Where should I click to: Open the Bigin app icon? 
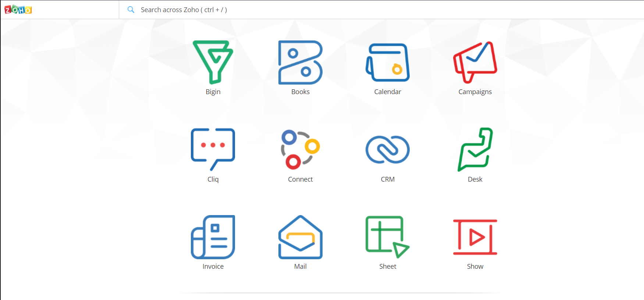[x=213, y=62]
